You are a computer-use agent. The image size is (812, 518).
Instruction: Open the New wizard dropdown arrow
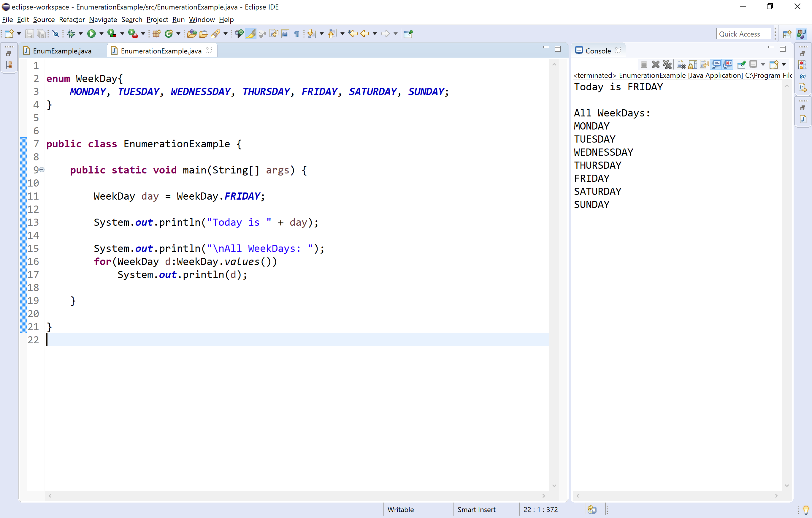[19, 33]
